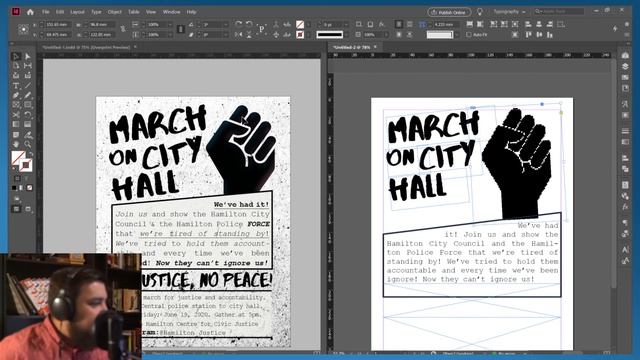Open the Layout menu
The width and height of the screenshot is (640, 360).
77,12
